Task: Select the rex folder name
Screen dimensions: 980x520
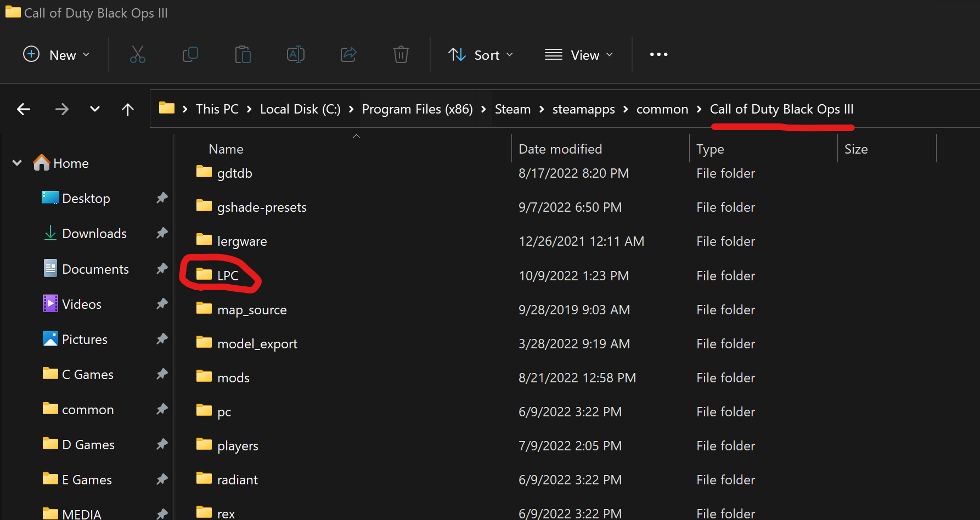Action: 226,513
